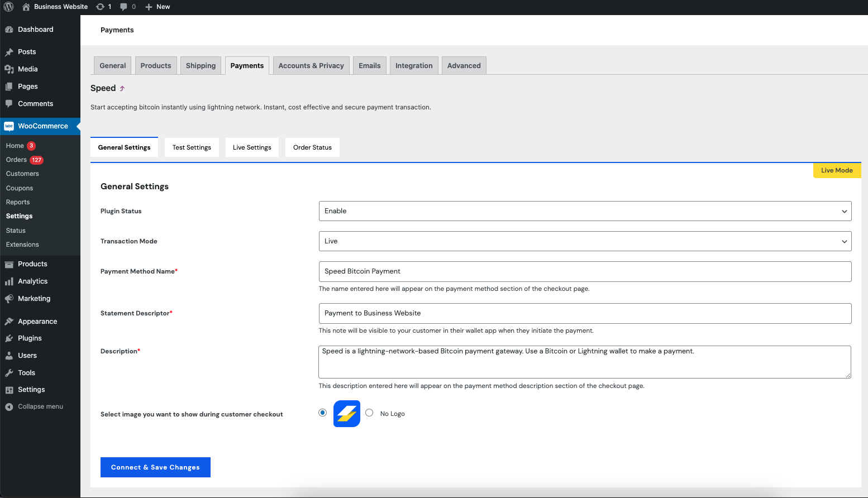The width and height of the screenshot is (868, 498).
Task: Open WooCommerce Home submenu item
Action: coord(15,146)
